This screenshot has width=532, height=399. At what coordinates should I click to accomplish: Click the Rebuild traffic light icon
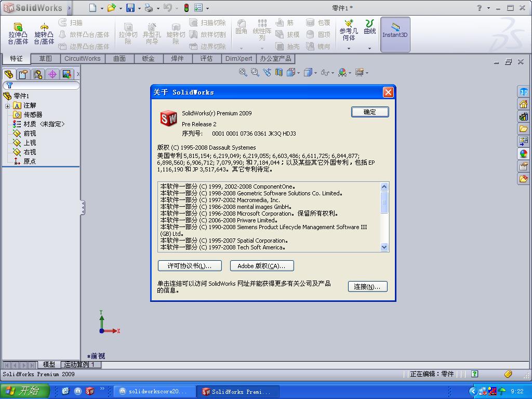(x=187, y=8)
